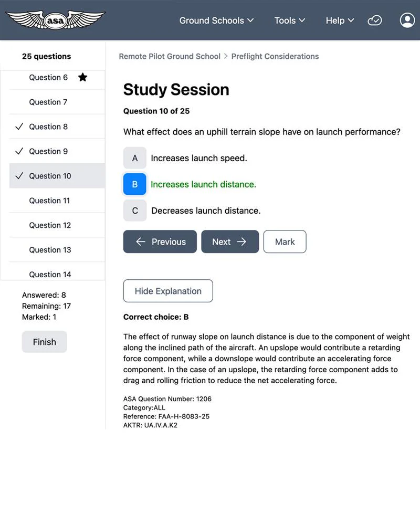
Task: Click the right arrow on the Next button
Action: (241, 241)
